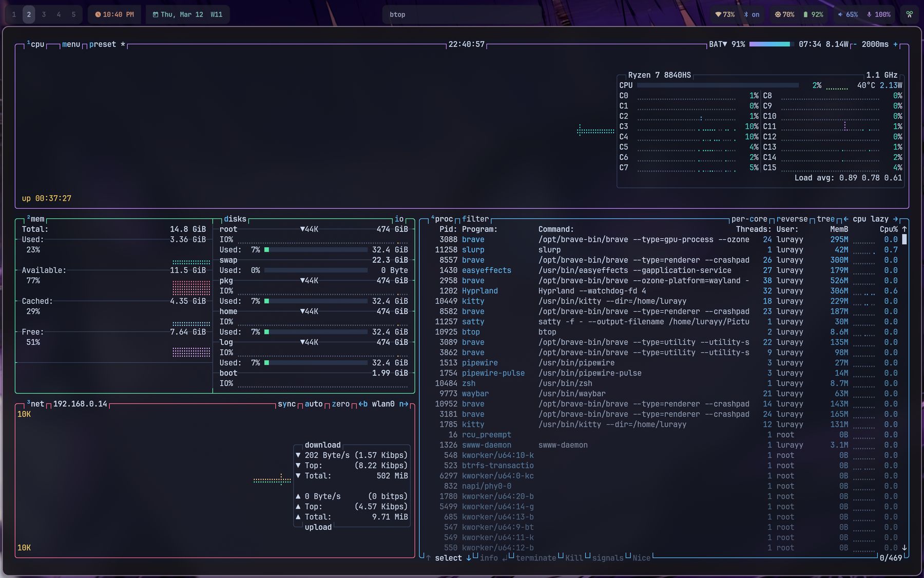The image size is (924, 578).
Task: Select active workspace 2
Action: tap(29, 14)
